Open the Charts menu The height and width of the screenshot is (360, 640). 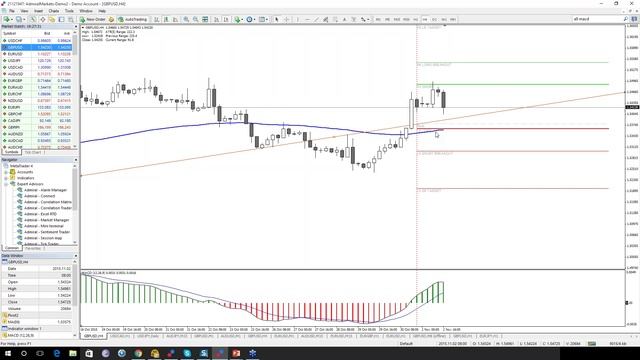53,11
